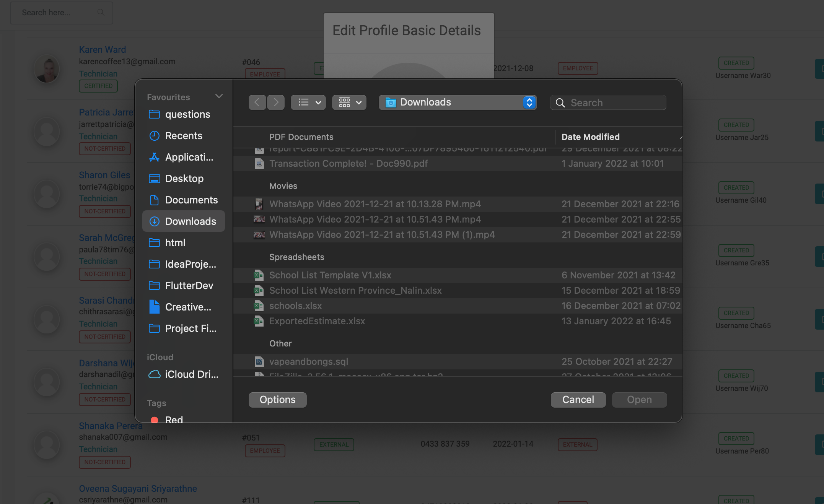
Task: Click the back navigation arrow
Action: 257,102
